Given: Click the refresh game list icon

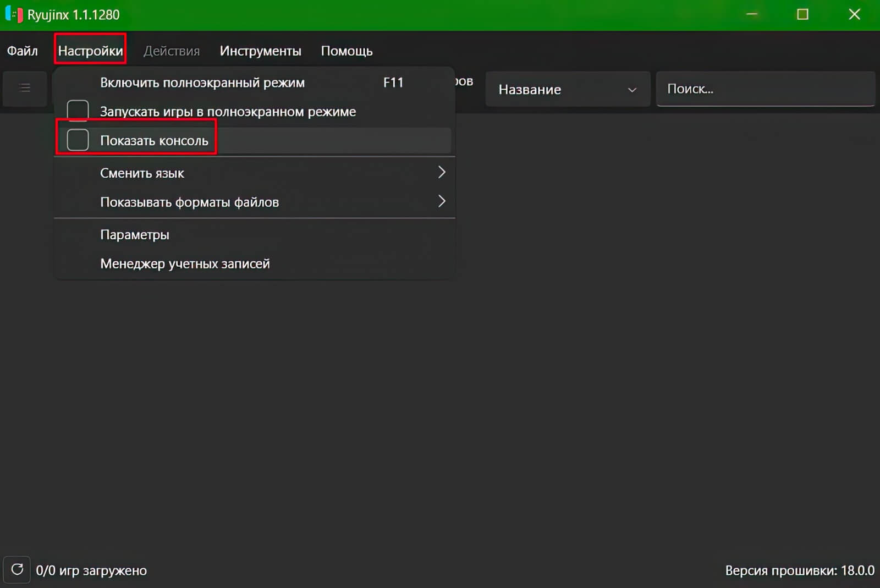Looking at the screenshot, I should coord(17,569).
